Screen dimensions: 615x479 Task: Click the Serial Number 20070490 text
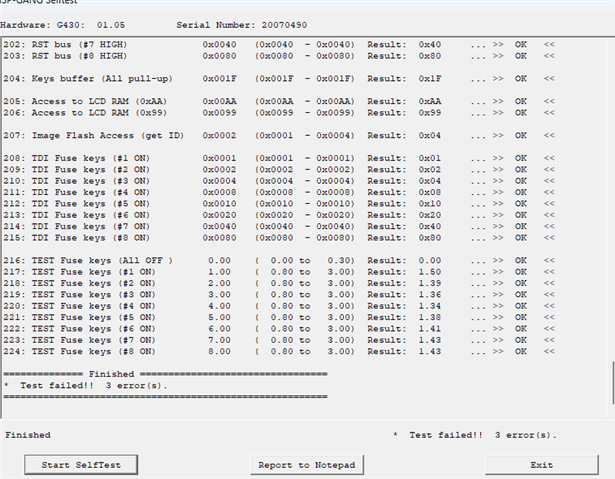(x=242, y=25)
